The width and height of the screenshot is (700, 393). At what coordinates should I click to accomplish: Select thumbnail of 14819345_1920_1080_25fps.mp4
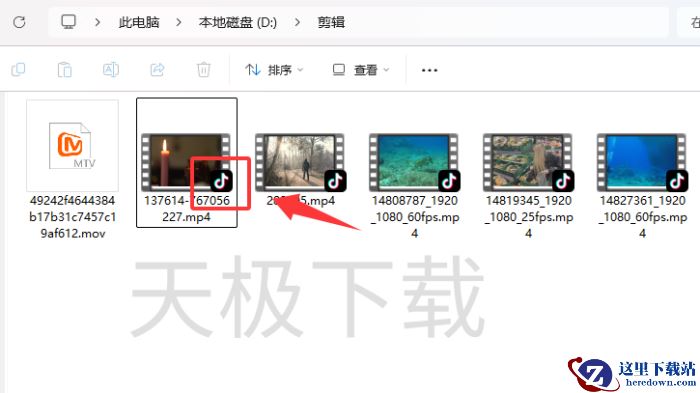point(529,162)
